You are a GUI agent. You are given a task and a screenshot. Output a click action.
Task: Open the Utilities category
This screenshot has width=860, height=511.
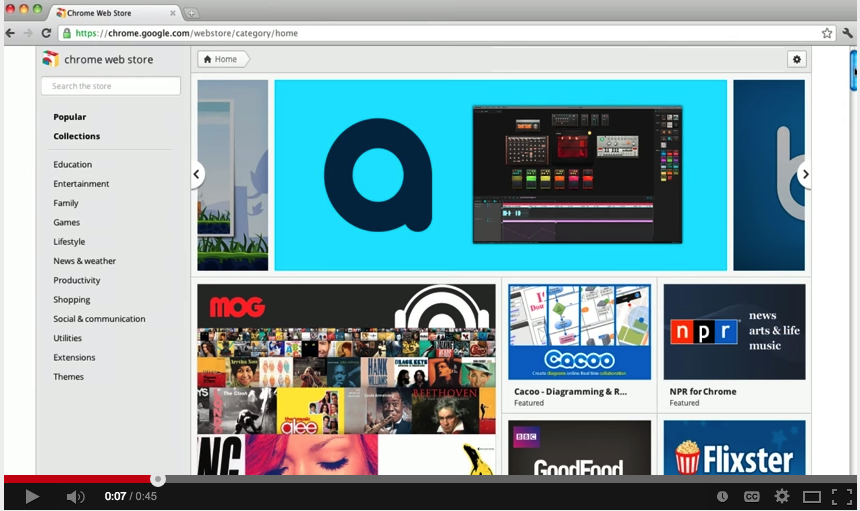click(67, 338)
